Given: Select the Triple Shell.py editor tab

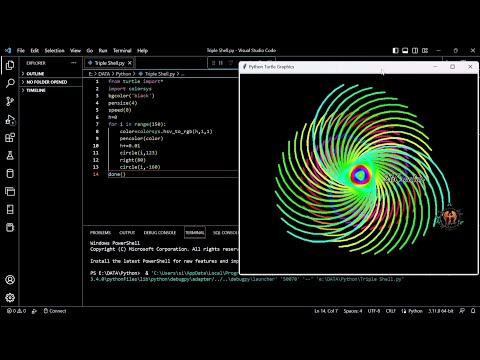Looking at the screenshot, I should point(109,63).
